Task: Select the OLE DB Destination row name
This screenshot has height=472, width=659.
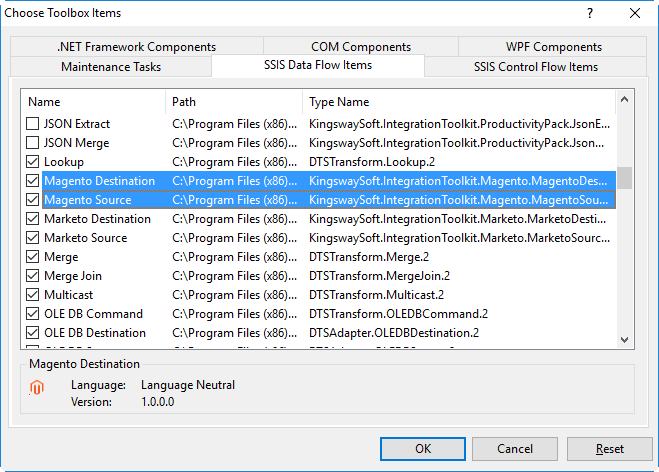Action: coord(95,332)
